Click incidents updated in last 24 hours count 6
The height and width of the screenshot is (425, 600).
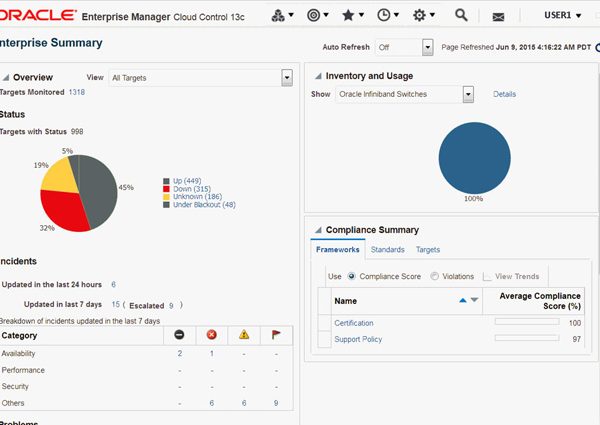pos(113,284)
